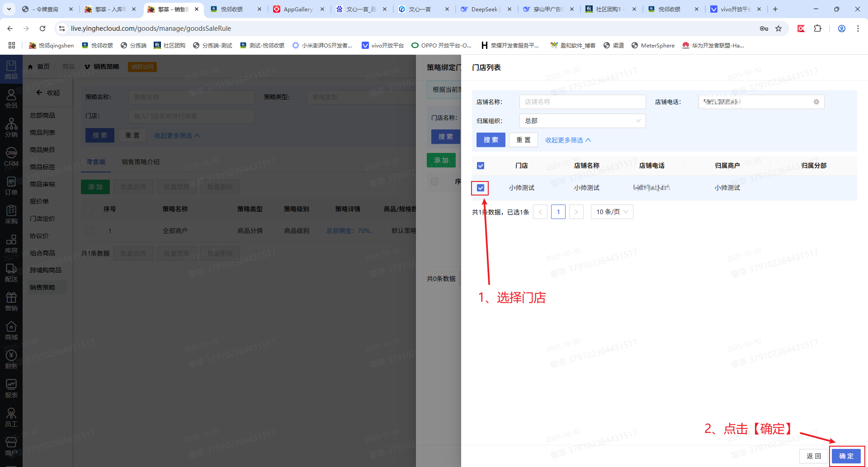The image size is (868, 467).
Task: Click the blue 搜索 button in the store list
Action: pos(491,140)
